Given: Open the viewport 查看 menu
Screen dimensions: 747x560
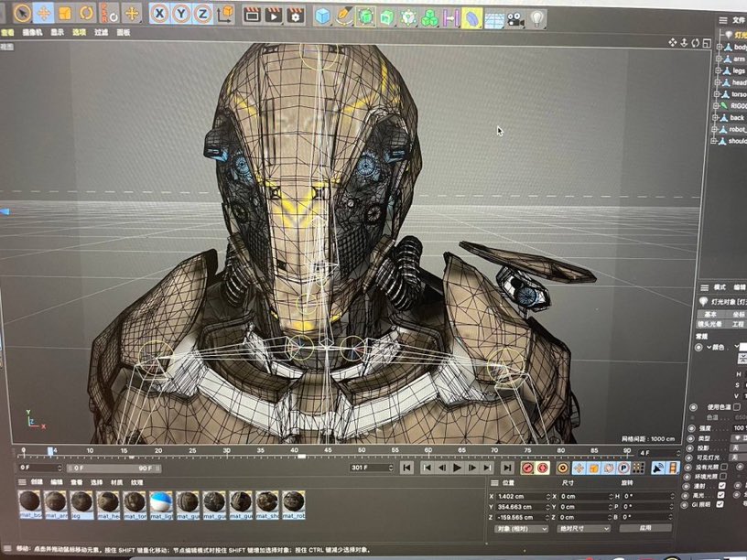Looking at the screenshot, I should [7, 32].
